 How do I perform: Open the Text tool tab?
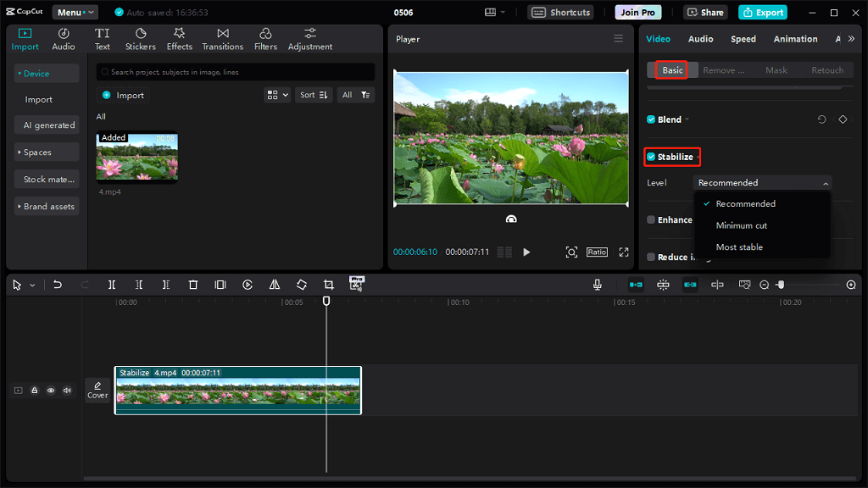pyautogui.click(x=102, y=39)
